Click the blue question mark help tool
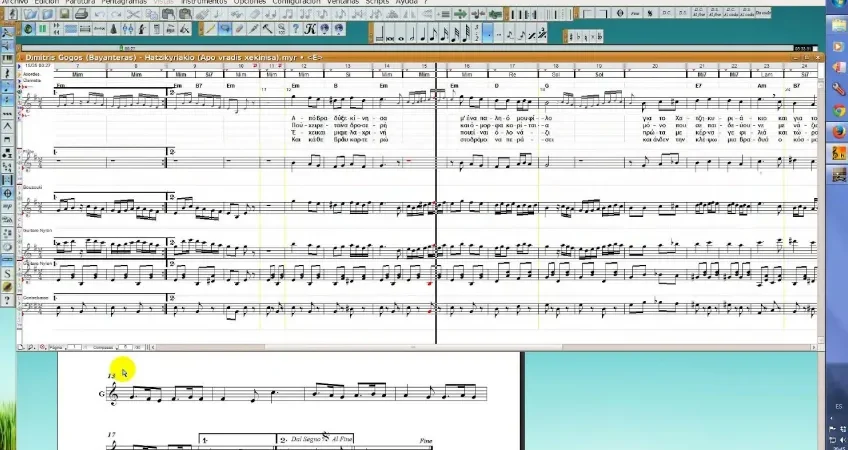 pos(296,28)
